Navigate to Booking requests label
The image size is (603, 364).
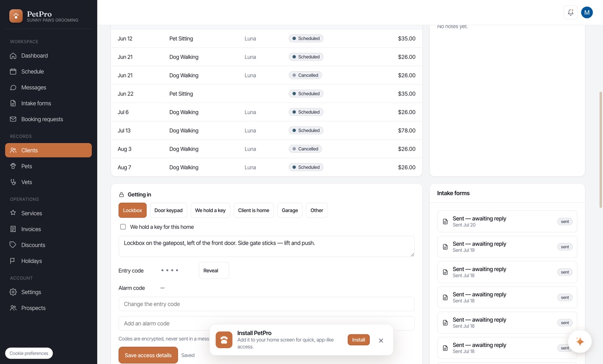42,119
